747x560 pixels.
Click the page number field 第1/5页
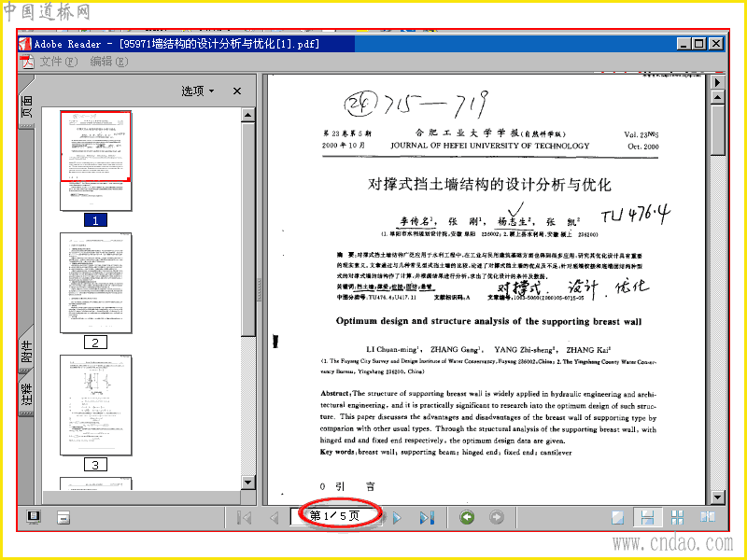click(x=335, y=516)
